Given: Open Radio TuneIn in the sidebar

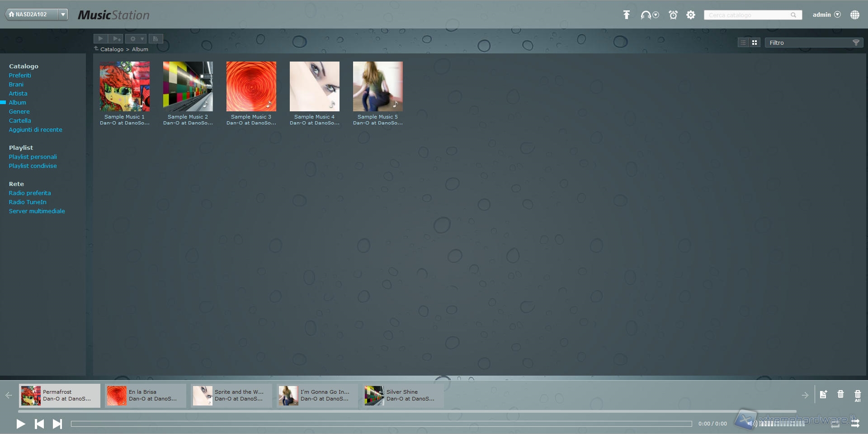Looking at the screenshot, I should pyautogui.click(x=28, y=202).
